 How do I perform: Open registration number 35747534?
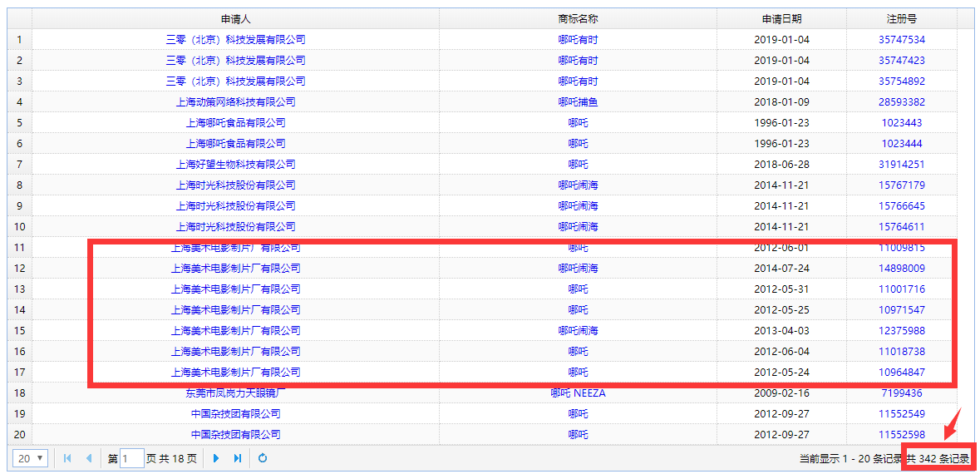pyautogui.click(x=901, y=39)
